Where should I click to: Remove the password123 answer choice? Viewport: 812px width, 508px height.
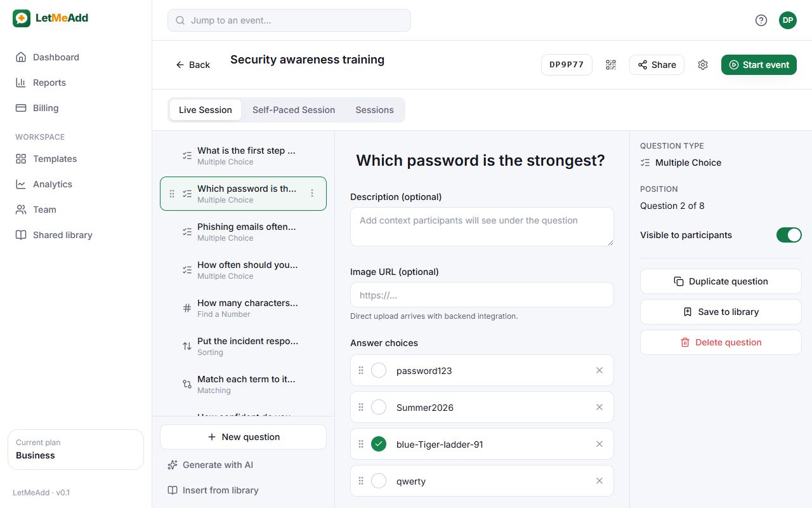(x=599, y=370)
